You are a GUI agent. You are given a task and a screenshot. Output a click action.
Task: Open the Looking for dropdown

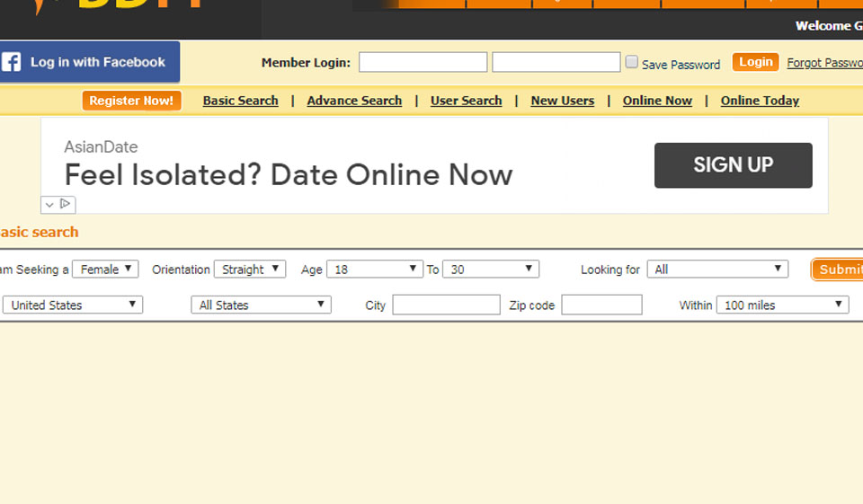(716, 269)
